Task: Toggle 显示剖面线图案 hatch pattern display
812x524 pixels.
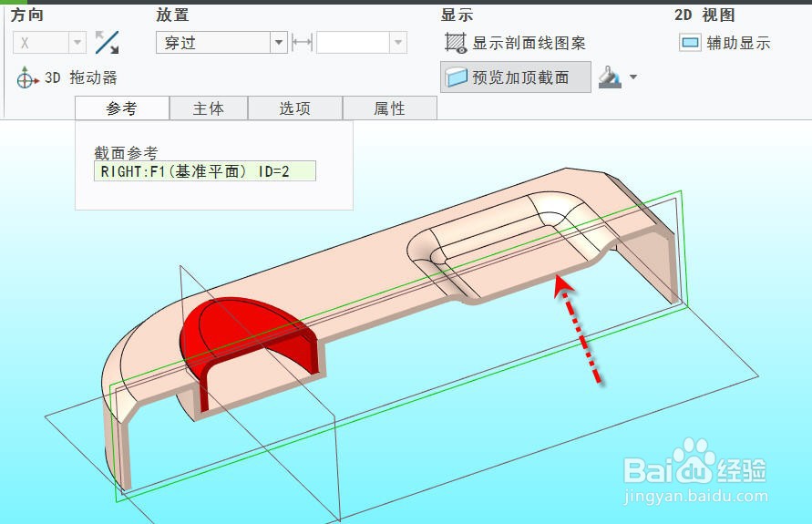Action: [515, 43]
